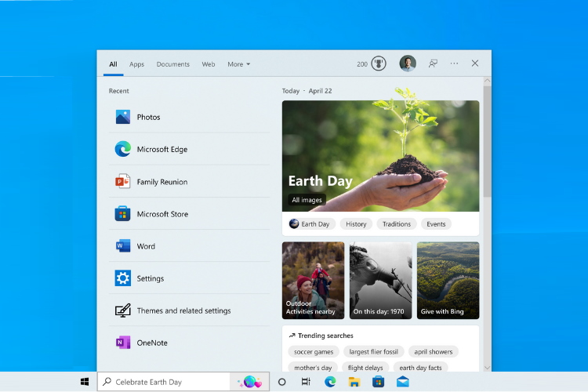Click the scrollbar down arrow
Image resolution: width=588 pixels, height=392 pixels.
[x=487, y=368]
